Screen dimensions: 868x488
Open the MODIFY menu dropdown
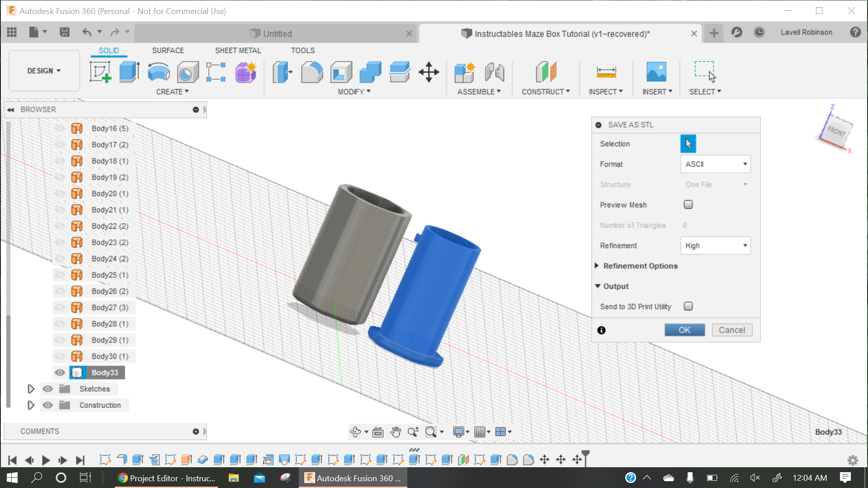[354, 92]
